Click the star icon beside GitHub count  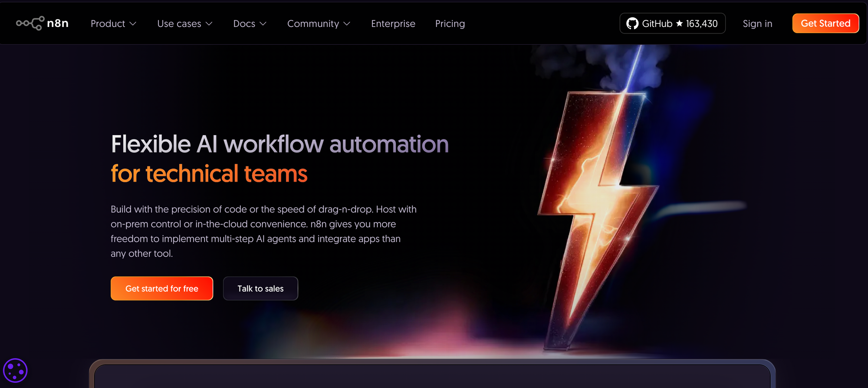point(679,23)
